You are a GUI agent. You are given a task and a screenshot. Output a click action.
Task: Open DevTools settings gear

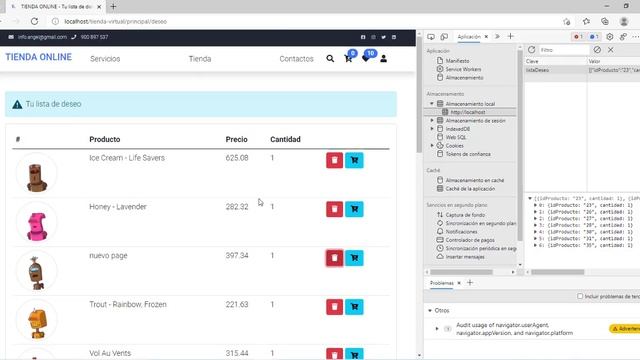(610, 37)
